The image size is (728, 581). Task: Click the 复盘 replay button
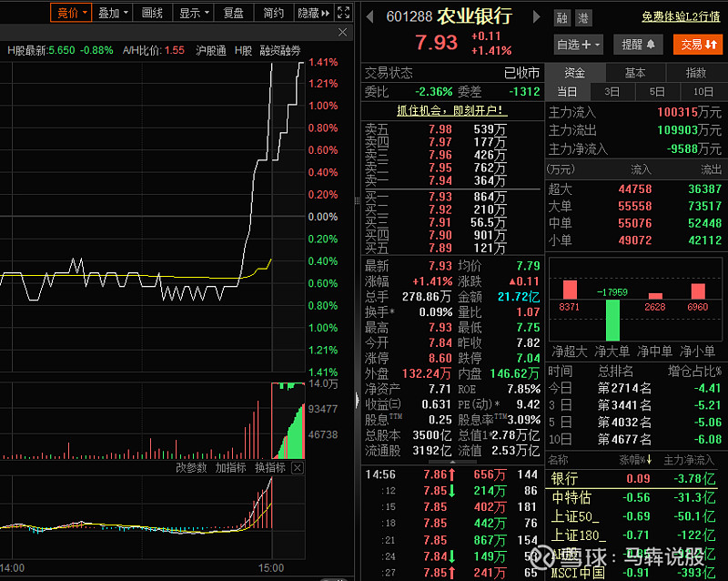pos(234,13)
